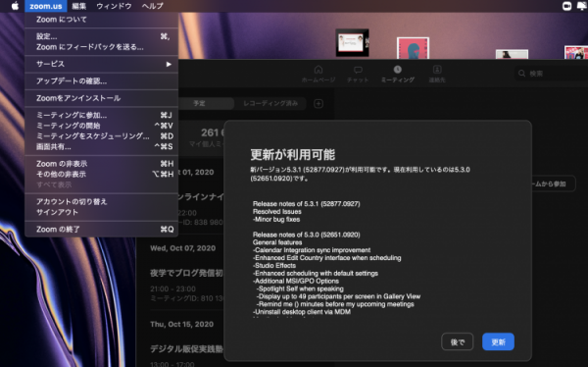
Task: Click the 更新が利用可能 heading
Action: tap(292, 154)
